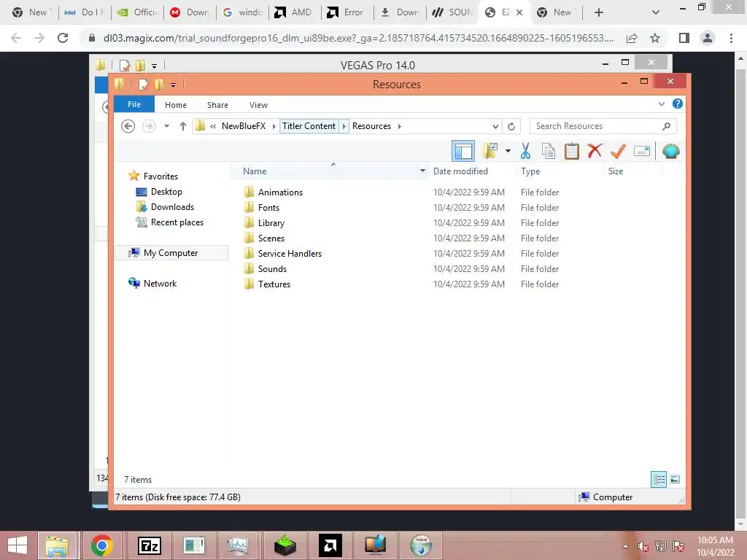
Task: Click the envelope email icon in toolbar
Action: point(642,152)
